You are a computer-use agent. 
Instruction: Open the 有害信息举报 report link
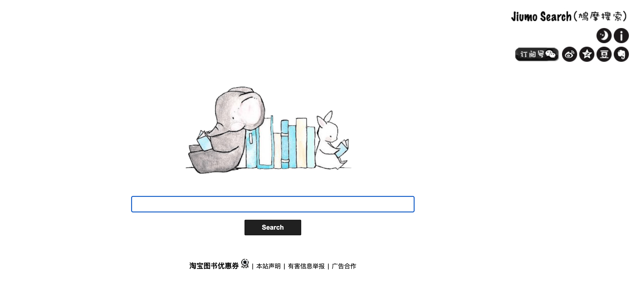306,266
